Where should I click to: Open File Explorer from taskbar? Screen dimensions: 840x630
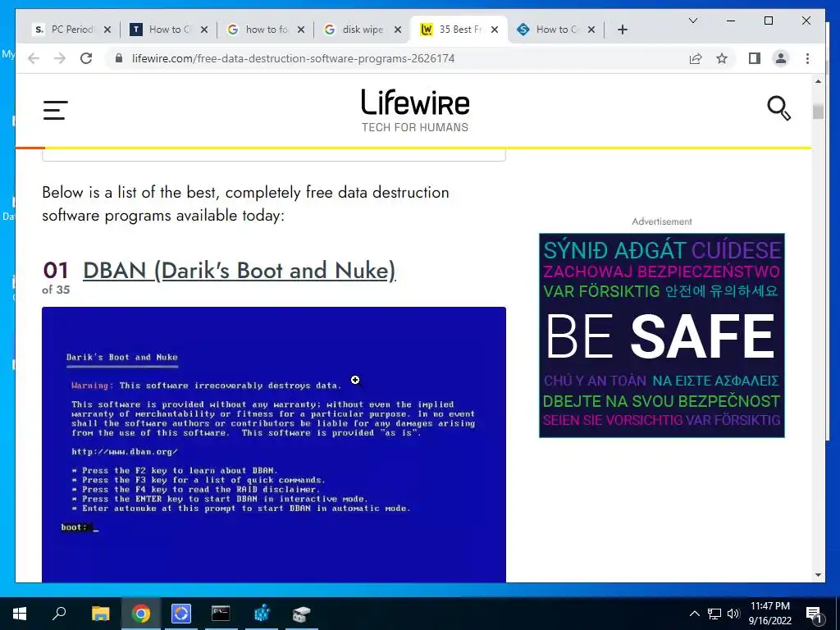tap(100, 614)
